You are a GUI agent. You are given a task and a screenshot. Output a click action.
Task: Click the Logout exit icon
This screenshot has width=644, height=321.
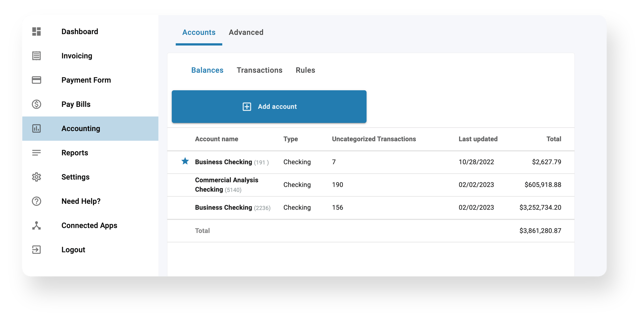[x=36, y=250]
